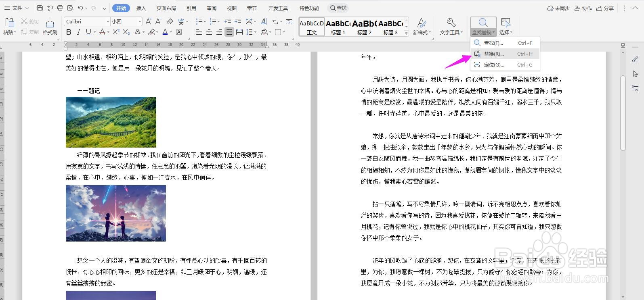Click the Decrease Indent icon
644x300 pixels.
(x=228, y=21)
